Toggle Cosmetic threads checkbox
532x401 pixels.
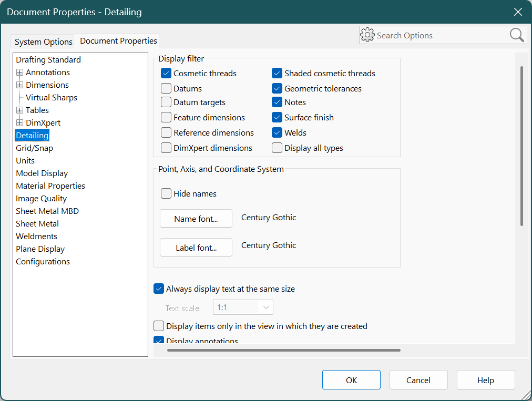pos(166,73)
